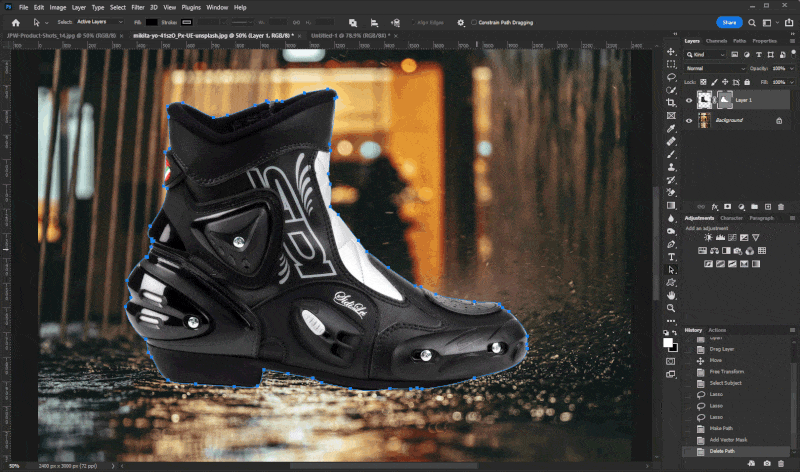This screenshot has width=800, height=472.
Task: Expand the Kind filter dropdown
Action: click(706, 55)
